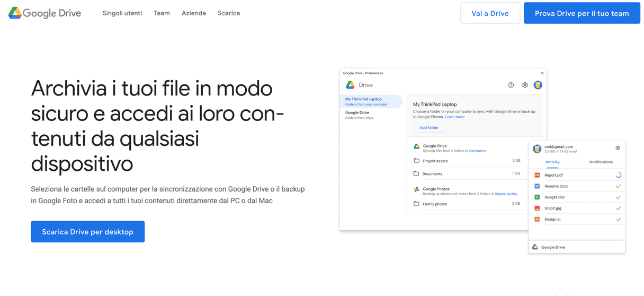Click the Design.ai file icon
This screenshot has width=644, height=296.
pyautogui.click(x=537, y=219)
